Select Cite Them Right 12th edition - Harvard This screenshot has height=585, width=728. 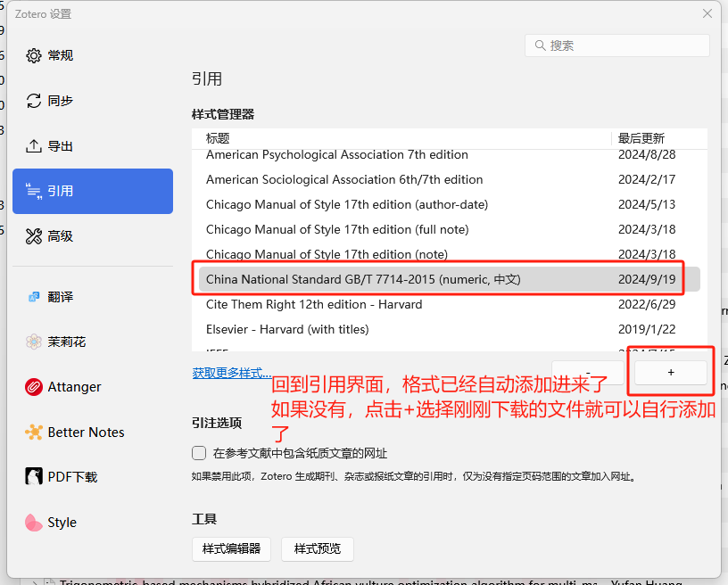(449, 304)
